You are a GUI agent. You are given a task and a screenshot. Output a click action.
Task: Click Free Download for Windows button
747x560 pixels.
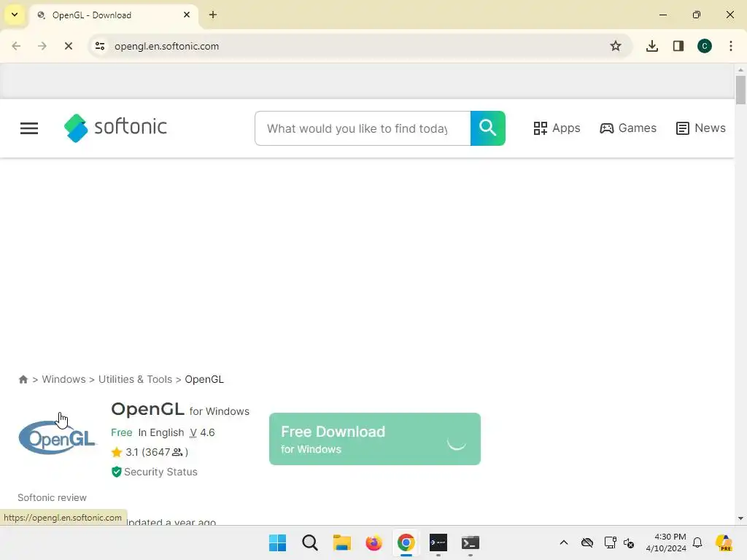(x=375, y=439)
